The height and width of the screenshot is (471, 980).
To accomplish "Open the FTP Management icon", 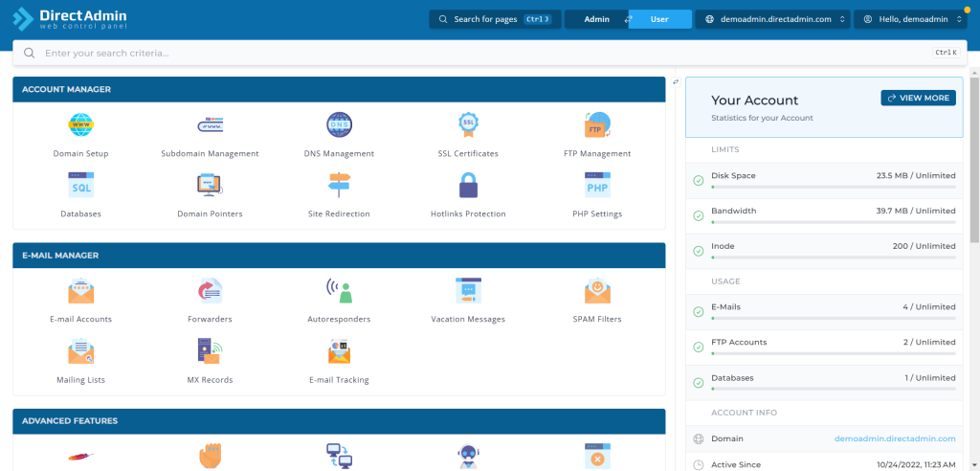I will 597,125.
